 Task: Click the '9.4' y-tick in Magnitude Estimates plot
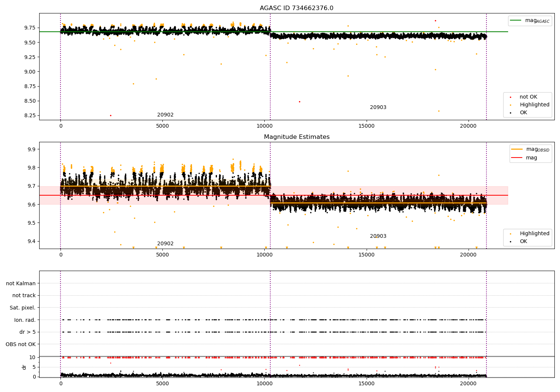tap(31, 241)
